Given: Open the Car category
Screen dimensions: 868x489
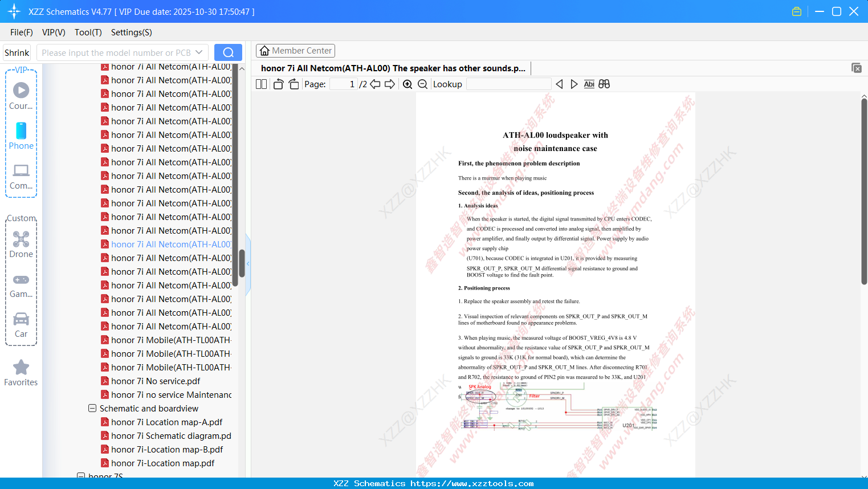Looking at the screenshot, I should pyautogui.click(x=21, y=325).
